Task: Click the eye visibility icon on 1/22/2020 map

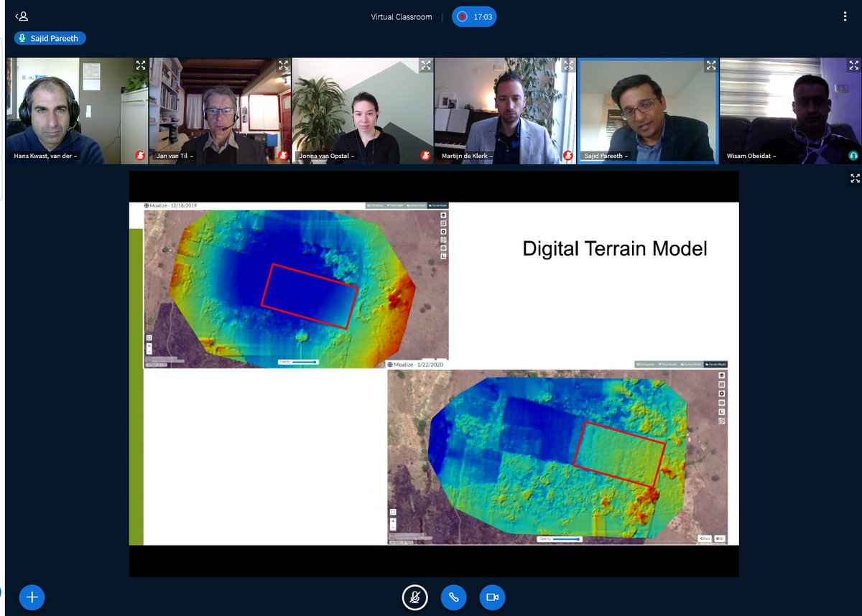Action: [722, 403]
